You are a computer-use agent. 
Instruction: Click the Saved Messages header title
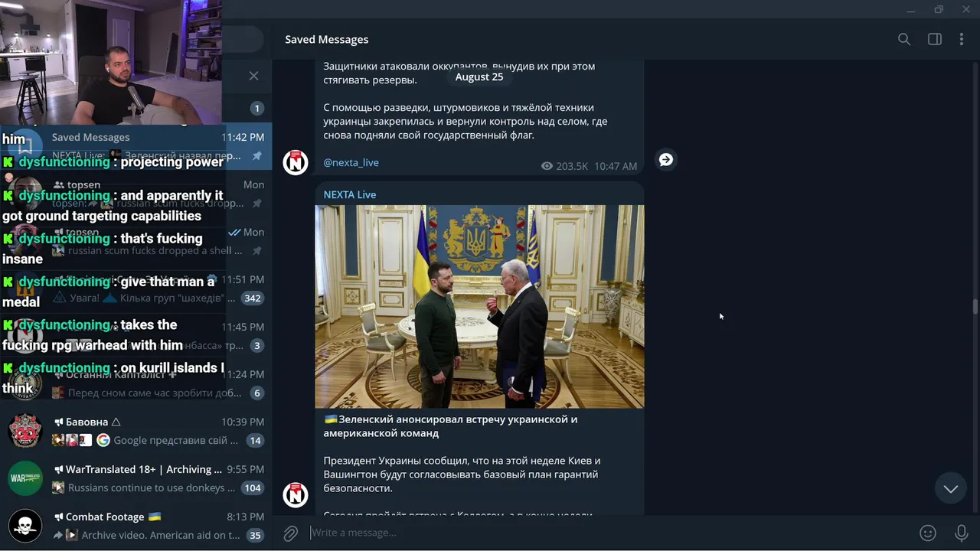[x=326, y=39]
